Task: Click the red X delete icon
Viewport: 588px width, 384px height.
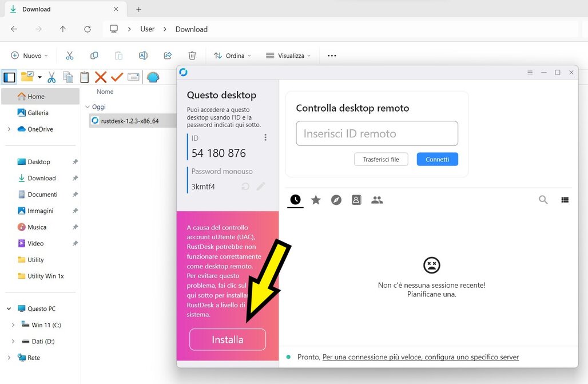Action: click(101, 77)
